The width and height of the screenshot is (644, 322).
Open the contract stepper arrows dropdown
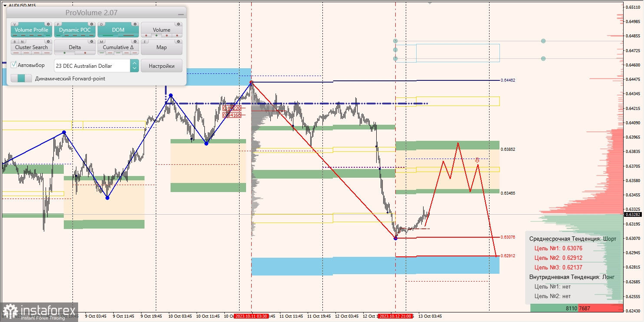pyautogui.click(x=135, y=66)
